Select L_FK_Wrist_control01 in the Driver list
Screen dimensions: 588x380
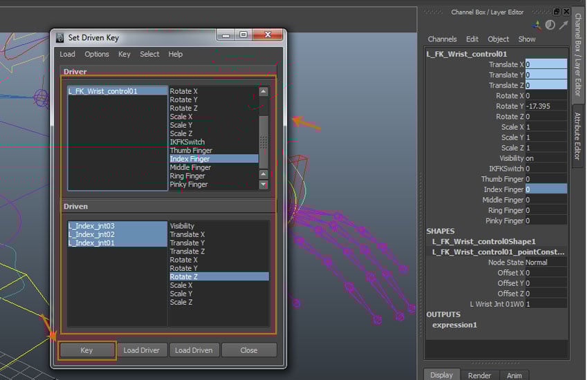[118, 91]
